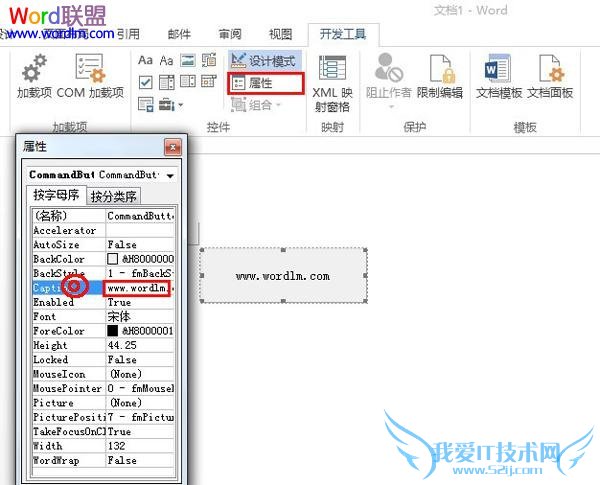The width and height of the screenshot is (600, 485).
Task: Select the (名称) property row
Action: [x=104, y=216]
